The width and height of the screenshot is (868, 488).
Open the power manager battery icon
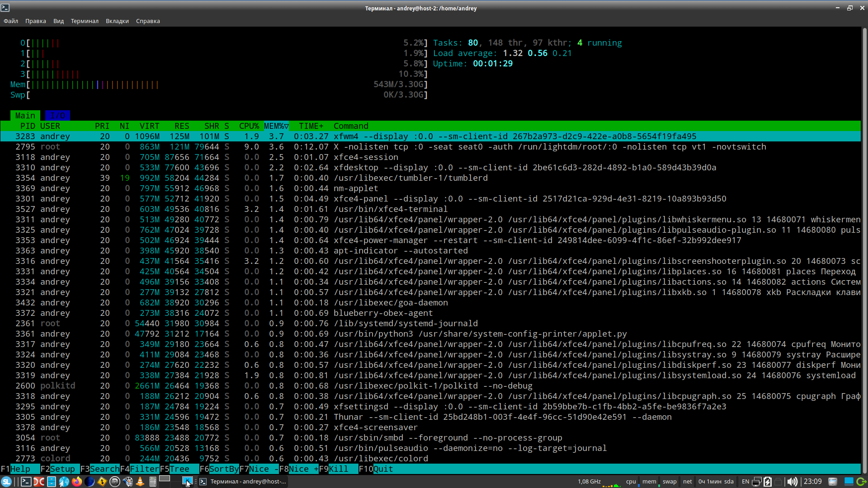pos(768,482)
